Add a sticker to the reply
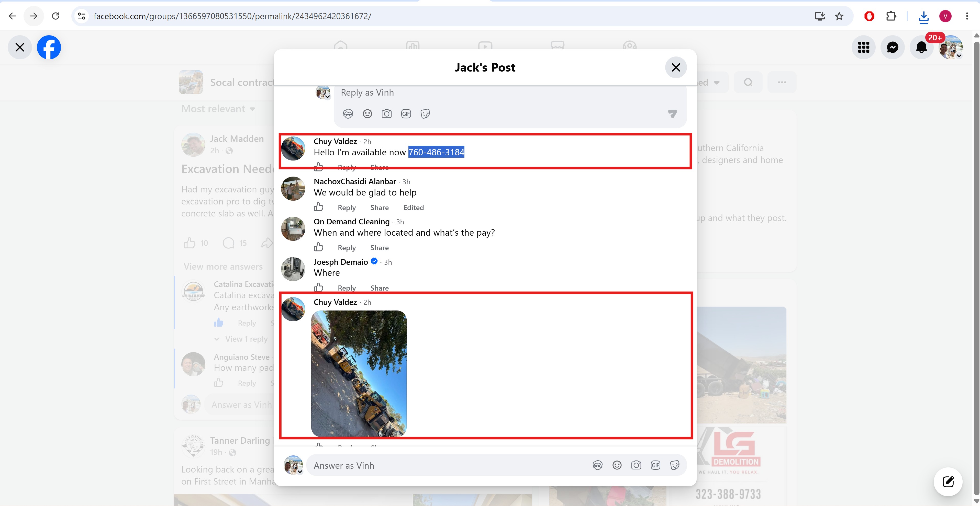This screenshot has width=980, height=506. coord(425,114)
